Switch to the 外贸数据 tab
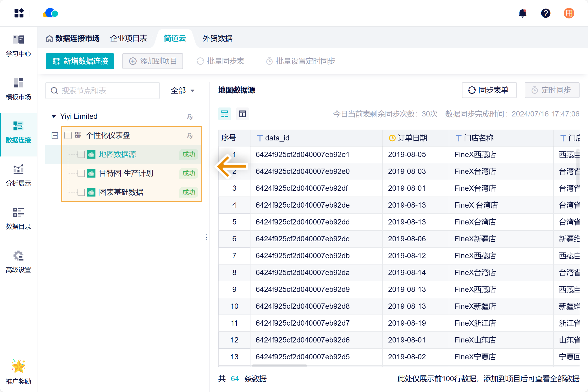This screenshot has width=588, height=392. click(x=218, y=38)
